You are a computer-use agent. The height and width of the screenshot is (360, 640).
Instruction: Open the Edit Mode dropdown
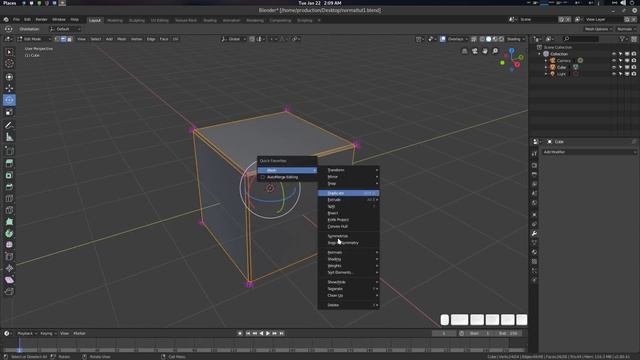coord(34,39)
